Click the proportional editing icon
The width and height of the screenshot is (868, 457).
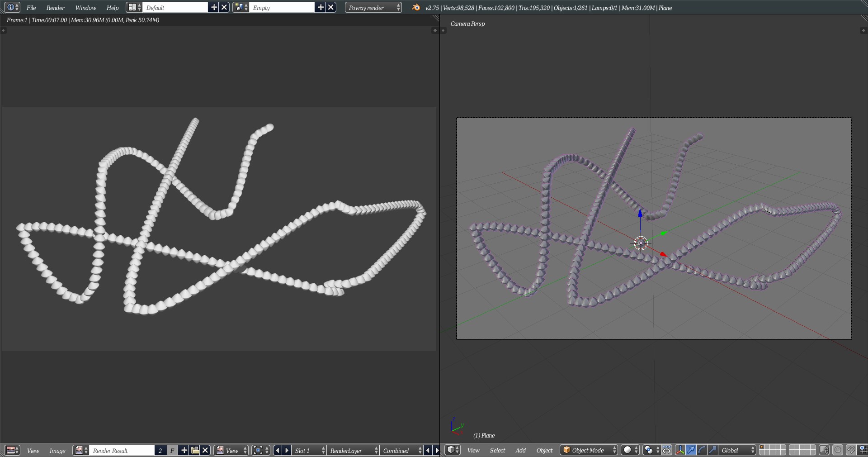coord(838,450)
